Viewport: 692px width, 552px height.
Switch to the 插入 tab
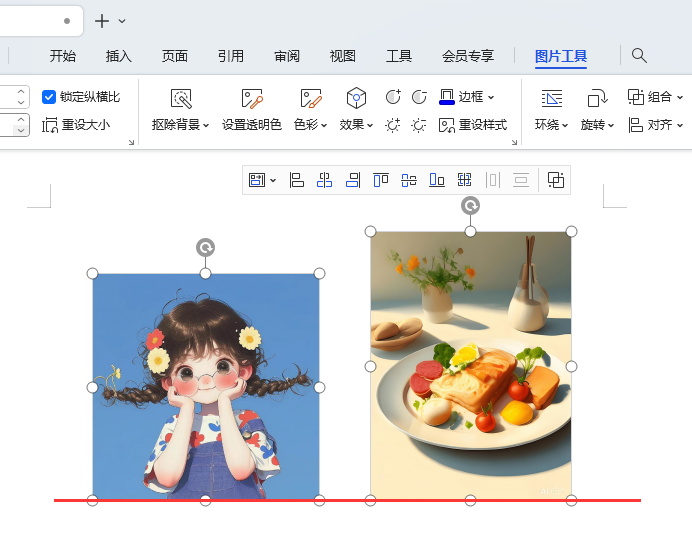(118, 56)
